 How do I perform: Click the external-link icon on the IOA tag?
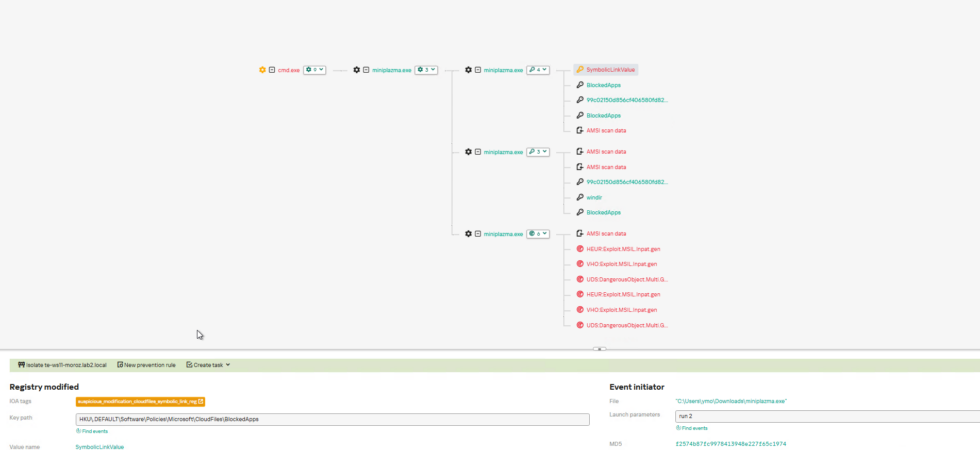click(x=201, y=401)
